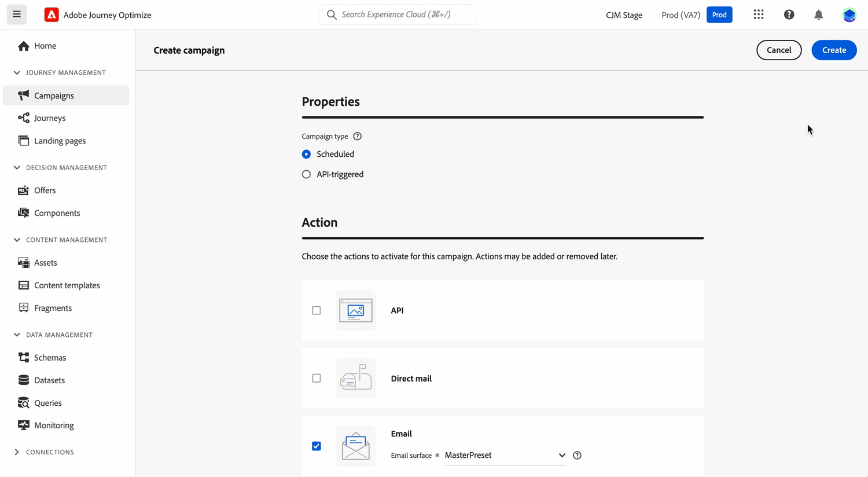Go to Journeys in the sidebar
Screen dimensions: 868x477
(x=50, y=118)
